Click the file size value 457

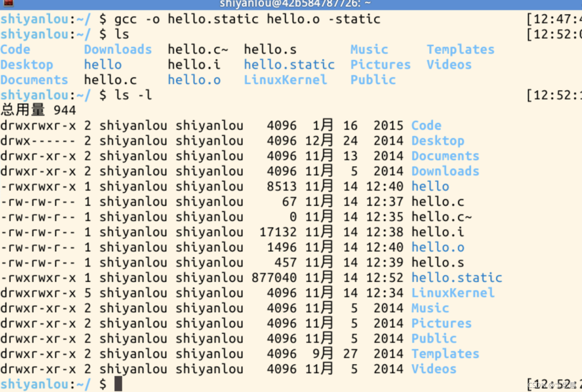pos(286,263)
